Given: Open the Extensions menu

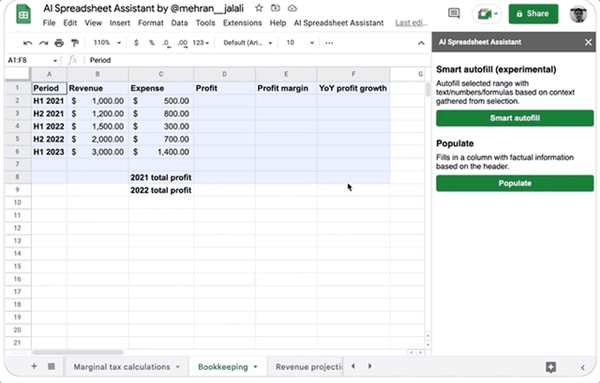Looking at the screenshot, I should click(242, 23).
